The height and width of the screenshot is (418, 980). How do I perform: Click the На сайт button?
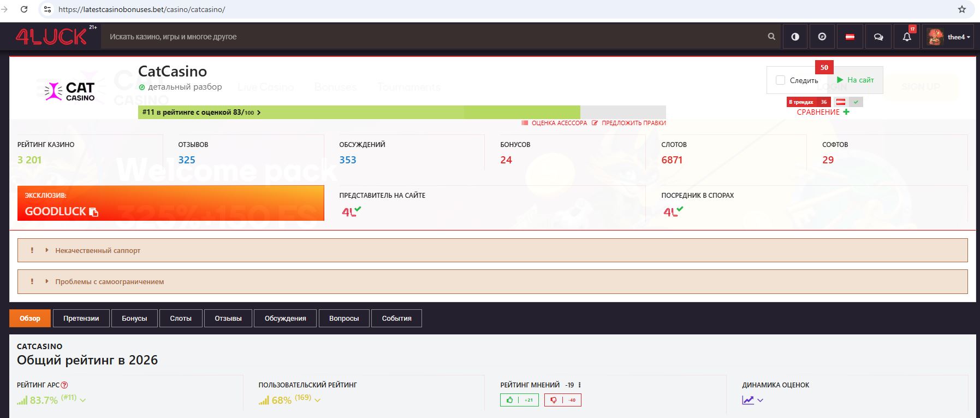tap(856, 80)
